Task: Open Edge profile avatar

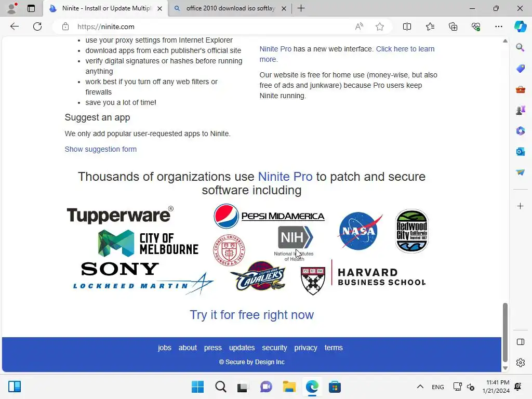Action: pos(12,8)
